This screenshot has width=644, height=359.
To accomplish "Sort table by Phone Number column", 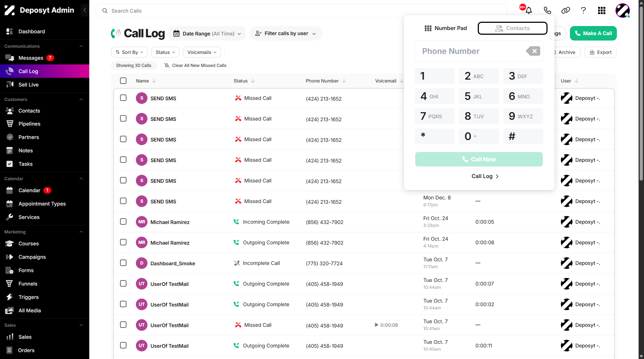I will (326, 81).
